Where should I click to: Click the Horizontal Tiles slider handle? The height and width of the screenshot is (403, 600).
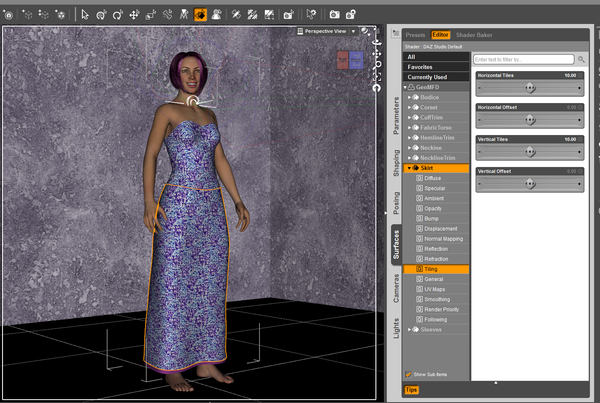[530, 87]
